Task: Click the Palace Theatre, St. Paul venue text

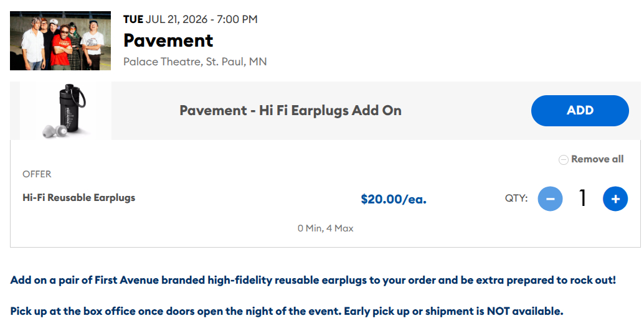Action: point(195,62)
